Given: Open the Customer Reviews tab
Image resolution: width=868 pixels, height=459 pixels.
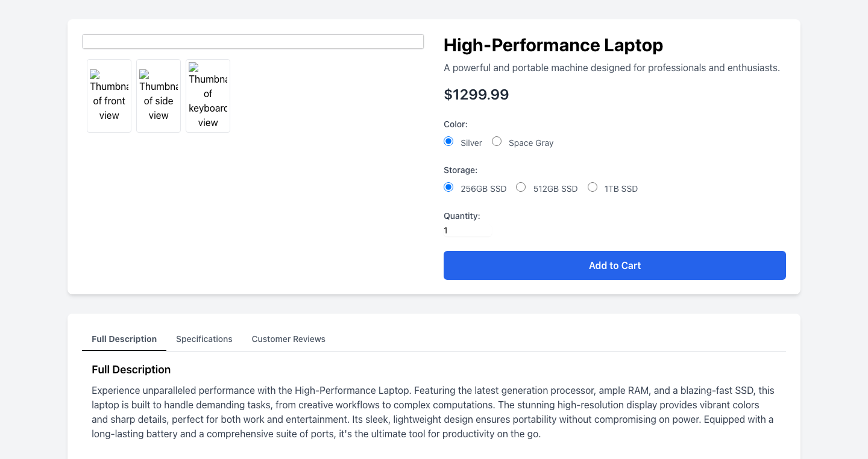Looking at the screenshot, I should 288,339.
